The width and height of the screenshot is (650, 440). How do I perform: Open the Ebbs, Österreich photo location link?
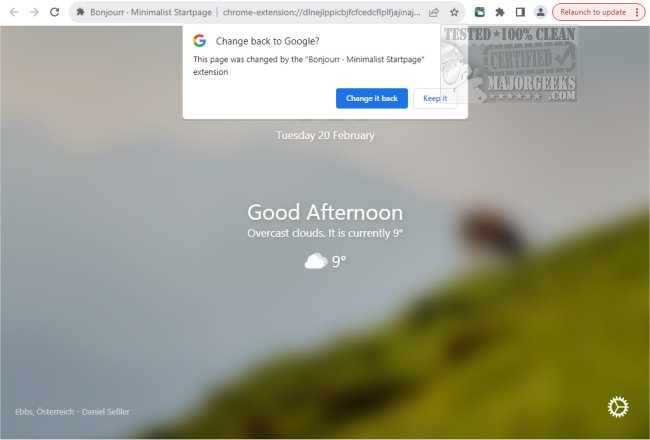(45, 412)
